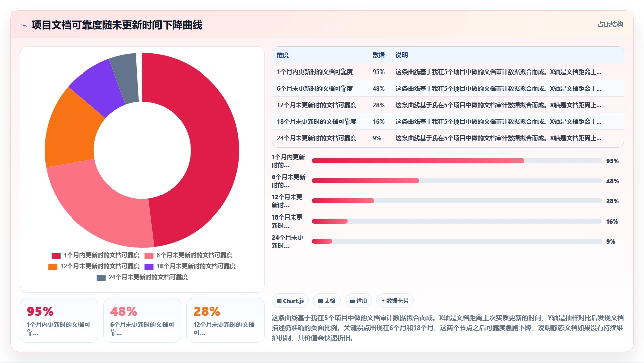Click the 16% progress bar
Image resolution: width=644 pixels, height=363 pixels.
(x=457, y=221)
